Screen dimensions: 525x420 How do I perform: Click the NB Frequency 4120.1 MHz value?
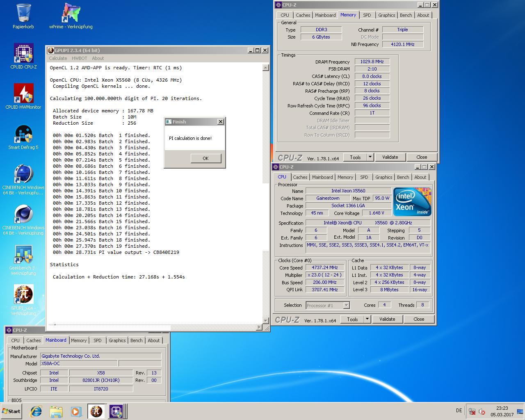point(403,44)
